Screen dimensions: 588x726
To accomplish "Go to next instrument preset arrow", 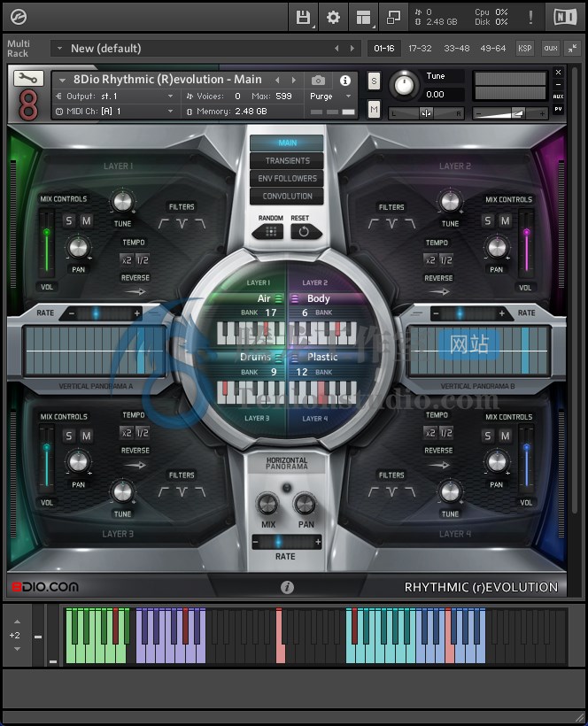I will pos(293,80).
